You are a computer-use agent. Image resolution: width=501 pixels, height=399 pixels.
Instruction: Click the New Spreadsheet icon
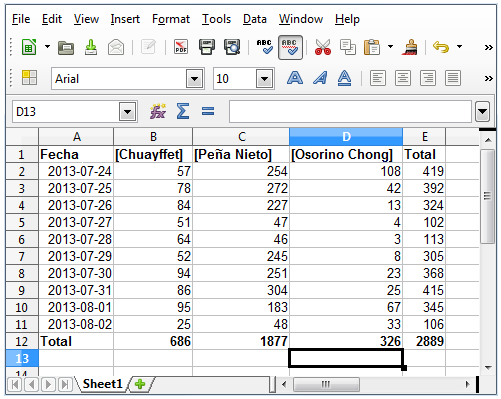pos(29,47)
